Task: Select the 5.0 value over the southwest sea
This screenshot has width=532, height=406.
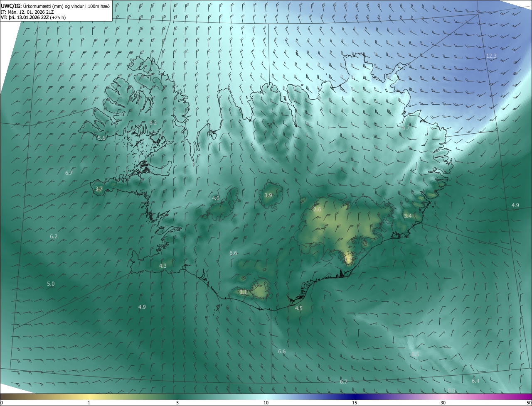Action: pos(51,284)
